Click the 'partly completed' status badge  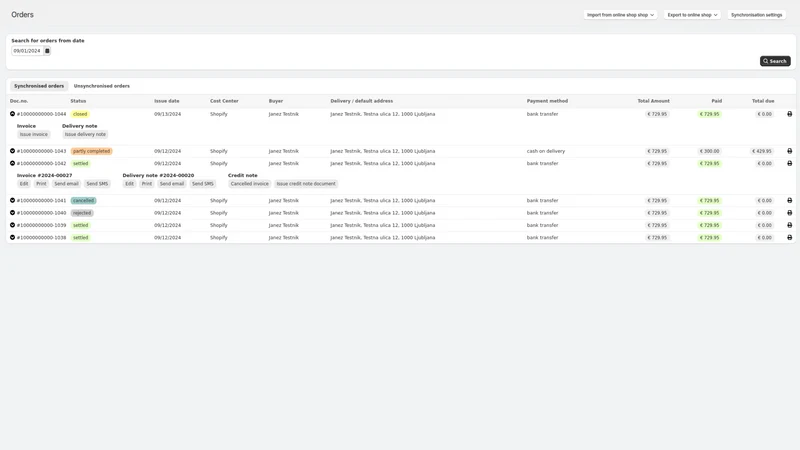[x=91, y=151]
